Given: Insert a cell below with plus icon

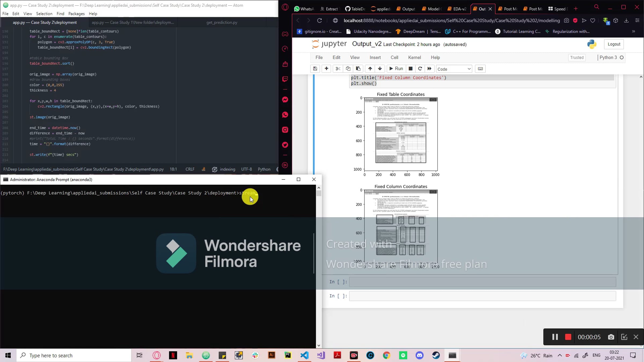Looking at the screenshot, I should 326,69.
